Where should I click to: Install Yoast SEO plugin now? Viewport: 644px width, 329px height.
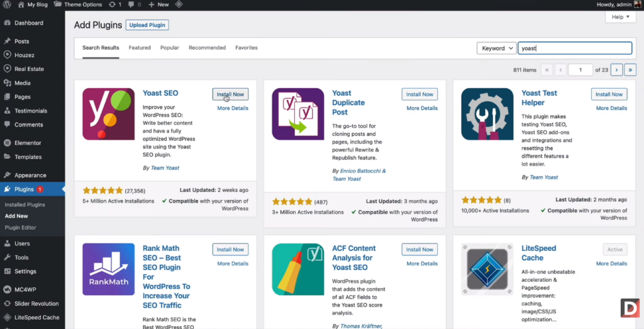tap(230, 94)
